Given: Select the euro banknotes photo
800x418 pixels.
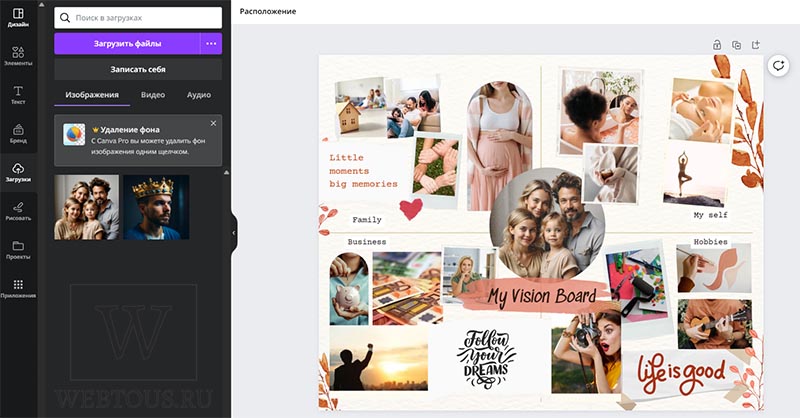Looking at the screenshot, I should point(407,288).
